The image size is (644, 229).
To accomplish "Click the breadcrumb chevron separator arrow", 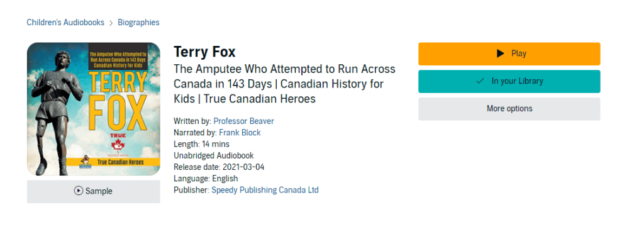I will (111, 23).
